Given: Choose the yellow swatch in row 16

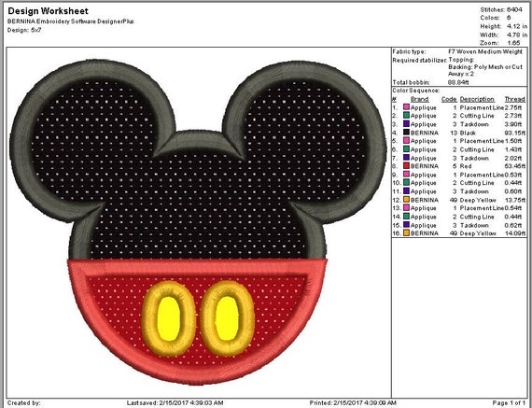Looking at the screenshot, I should click(x=406, y=233).
